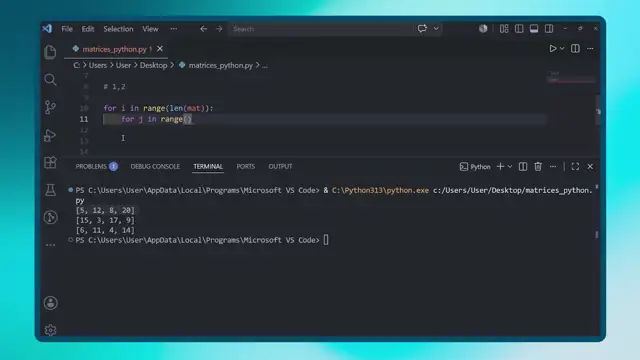Go back with the left arrow
This screenshot has height=360, width=640.
click(x=203, y=29)
